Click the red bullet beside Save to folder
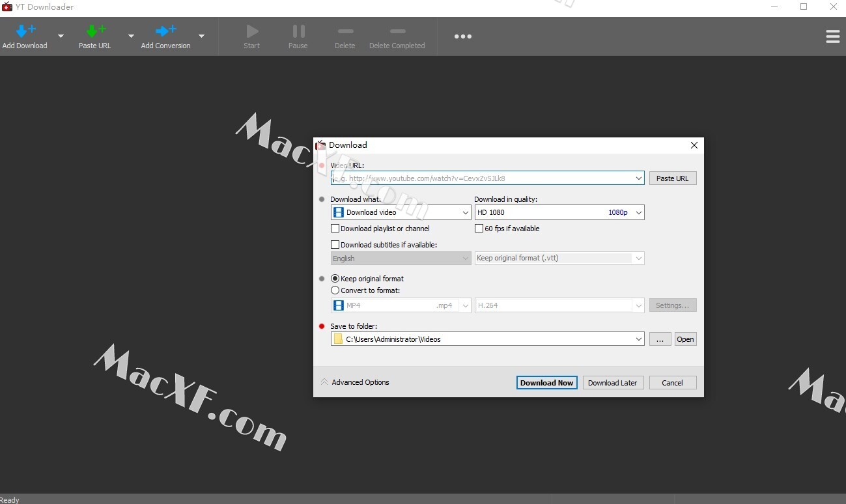Image resolution: width=846 pixels, height=504 pixels. pos(322,326)
